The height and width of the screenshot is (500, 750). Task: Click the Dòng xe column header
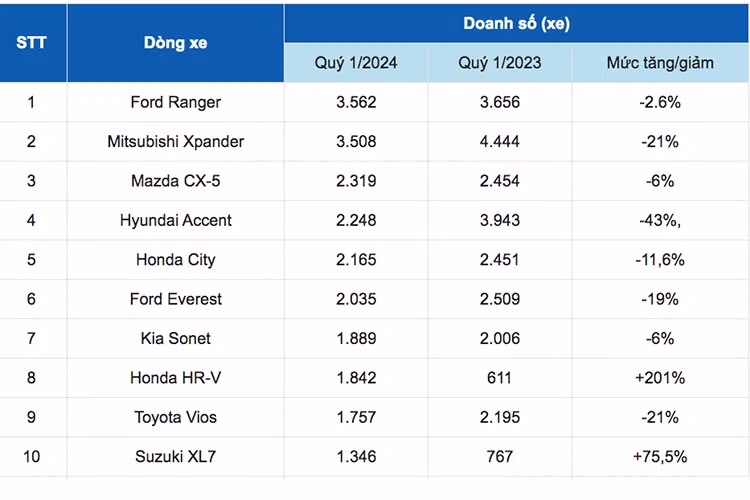click(175, 44)
